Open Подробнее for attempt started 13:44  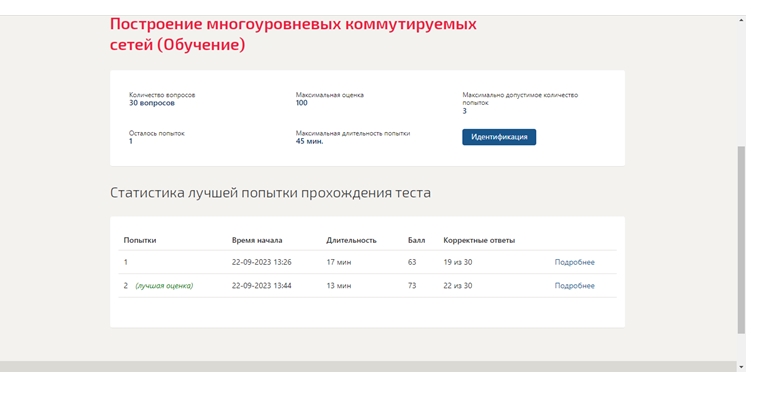pos(574,286)
